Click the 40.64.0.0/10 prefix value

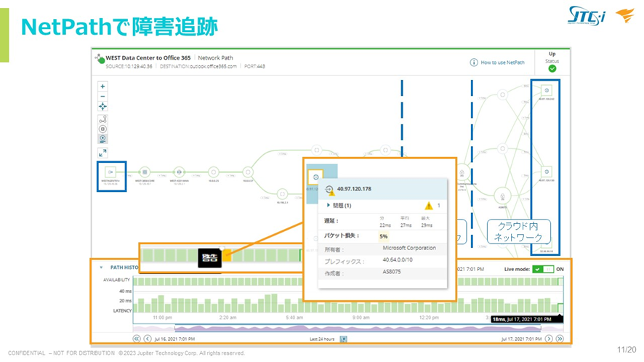click(398, 260)
